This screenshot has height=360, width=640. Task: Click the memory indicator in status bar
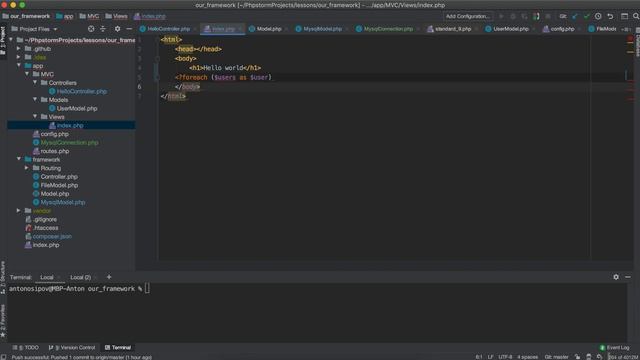623,357
